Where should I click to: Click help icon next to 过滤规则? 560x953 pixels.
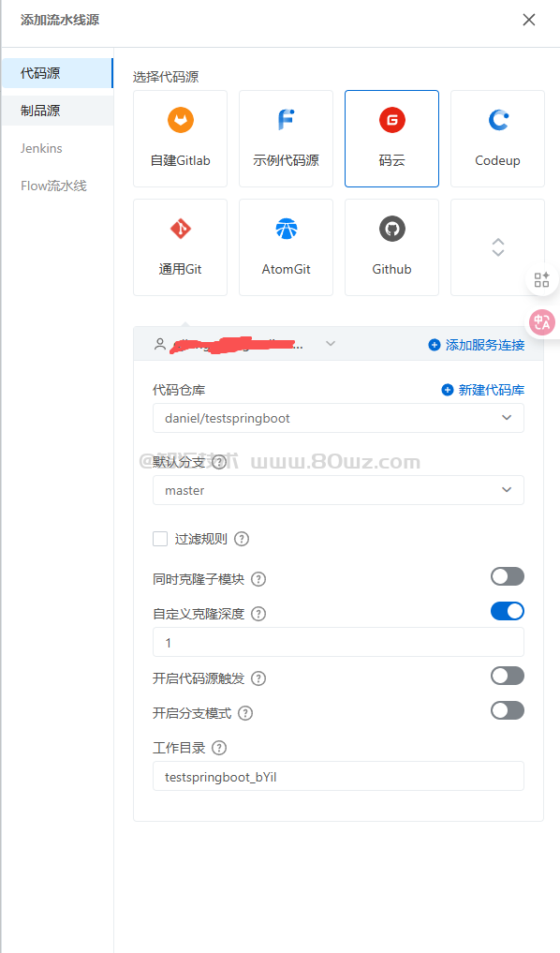[x=242, y=539]
